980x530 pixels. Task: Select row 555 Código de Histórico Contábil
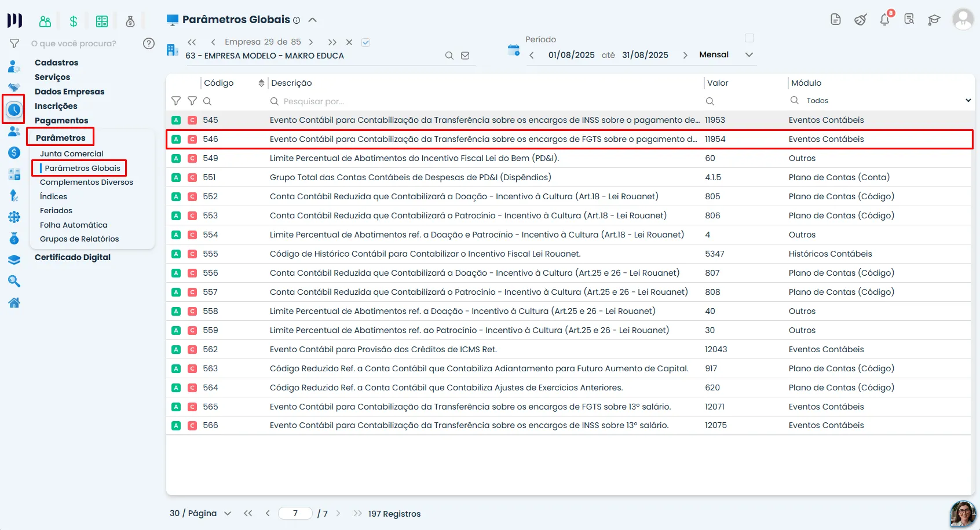point(569,254)
